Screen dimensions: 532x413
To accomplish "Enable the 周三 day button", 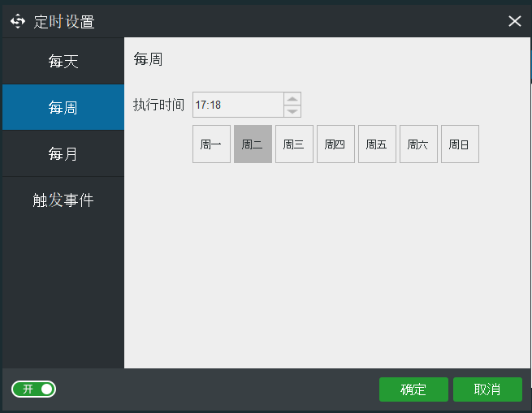I will click(294, 144).
